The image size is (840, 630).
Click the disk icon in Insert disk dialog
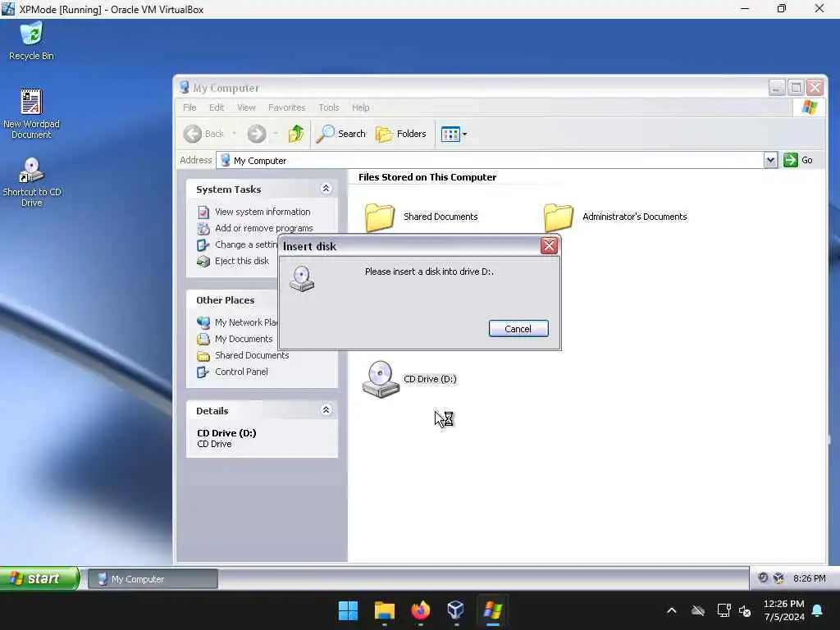pyautogui.click(x=302, y=279)
